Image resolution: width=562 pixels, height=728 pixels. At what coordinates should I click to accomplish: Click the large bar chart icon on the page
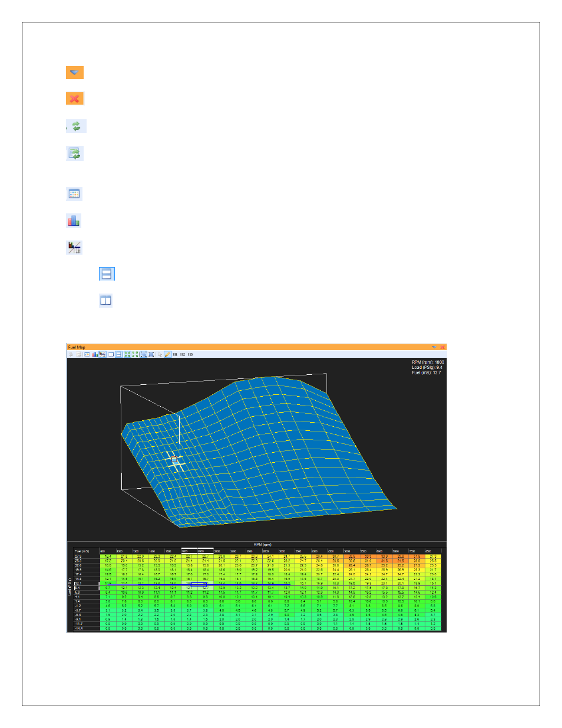(74, 221)
